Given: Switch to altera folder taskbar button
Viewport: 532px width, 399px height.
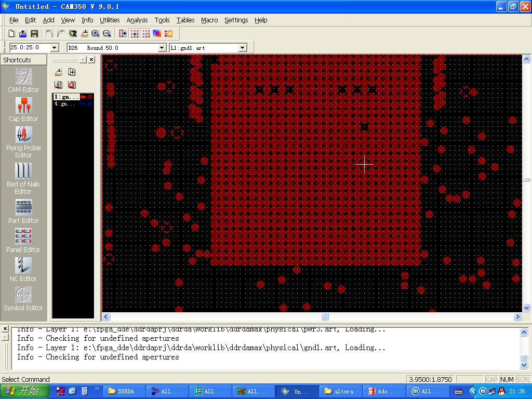Looking at the screenshot, I should click(x=340, y=391).
